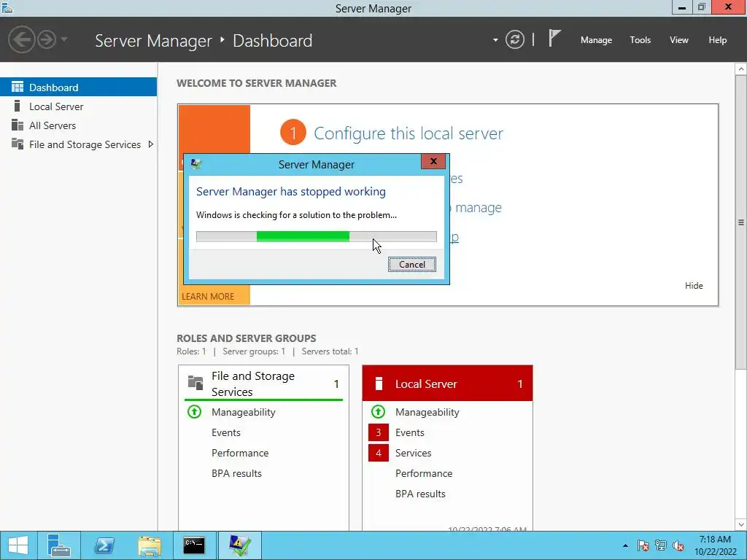This screenshot has width=747, height=560.
Task: Open File Explorer from the taskbar
Action: pyautogui.click(x=149, y=545)
